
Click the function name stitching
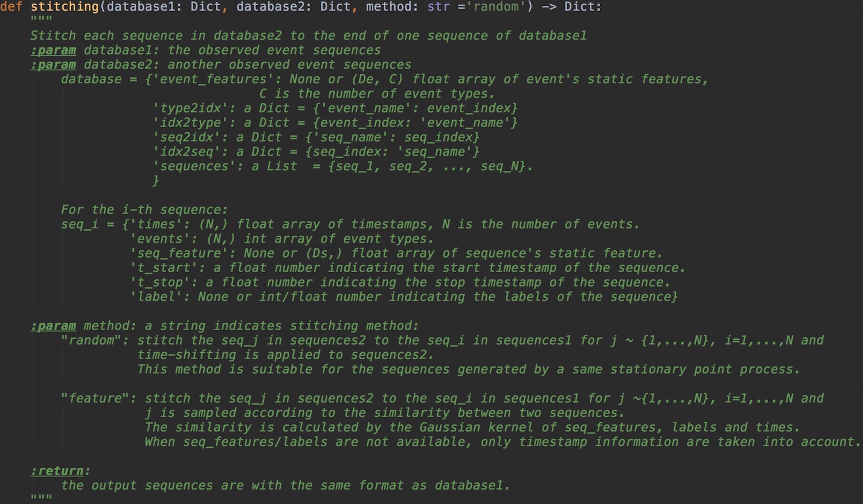64,7
